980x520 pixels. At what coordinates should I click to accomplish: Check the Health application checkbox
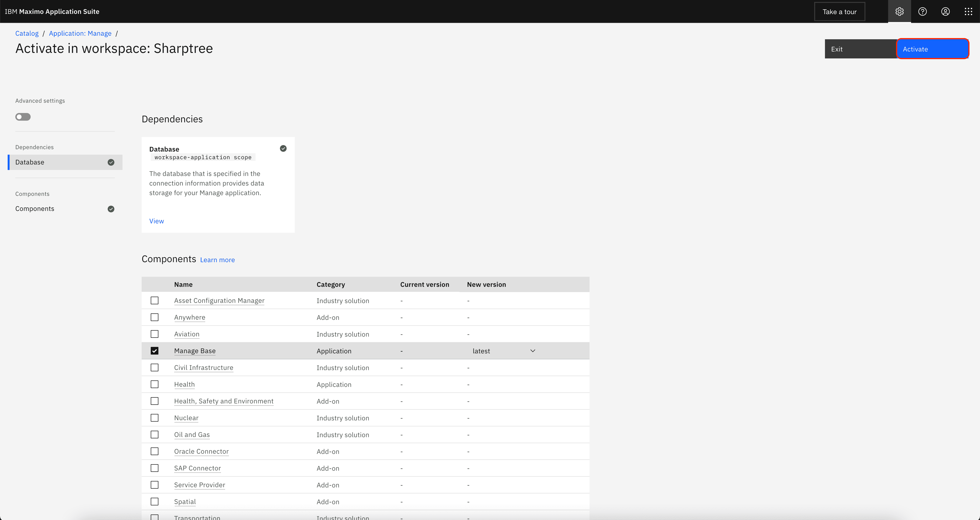pyautogui.click(x=155, y=384)
